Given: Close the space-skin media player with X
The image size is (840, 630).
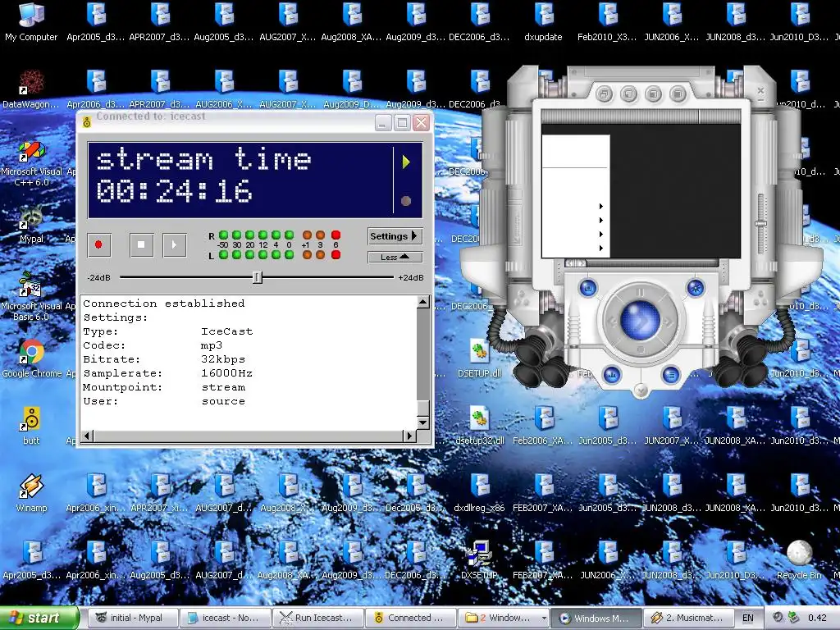Looking at the screenshot, I should click(x=760, y=90).
